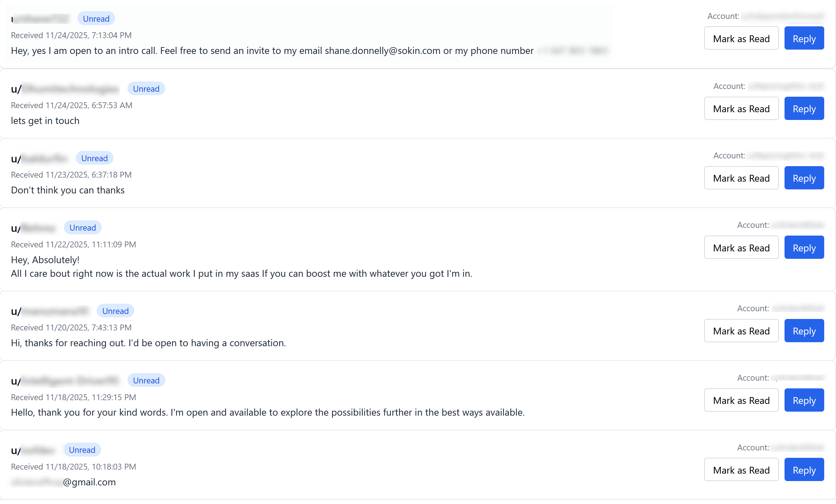Click the blurred username on the 11:29:15 PM message
The height and width of the screenshot is (504, 836).
pyautogui.click(x=69, y=381)
